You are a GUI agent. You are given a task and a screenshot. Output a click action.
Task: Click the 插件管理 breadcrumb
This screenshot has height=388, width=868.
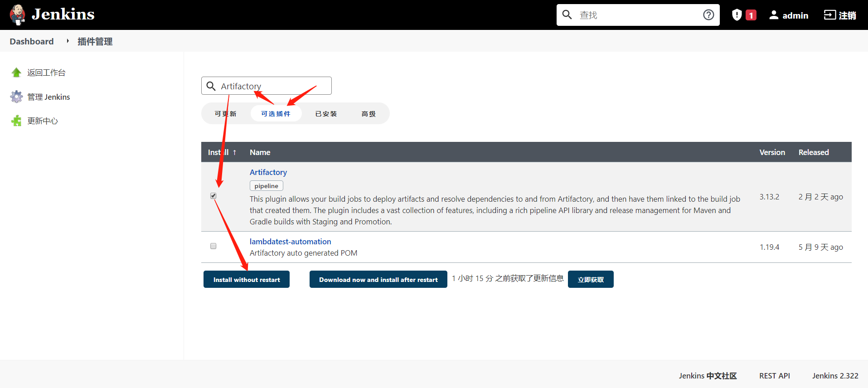coord(95,42)
